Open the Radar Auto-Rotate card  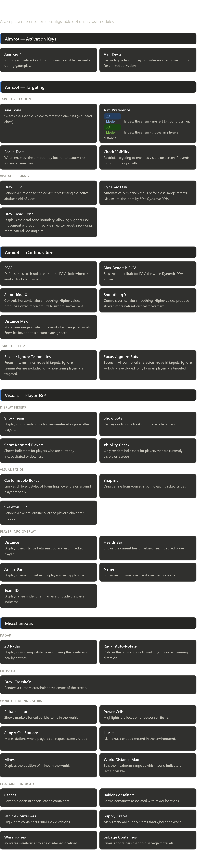tap(148, 652)
